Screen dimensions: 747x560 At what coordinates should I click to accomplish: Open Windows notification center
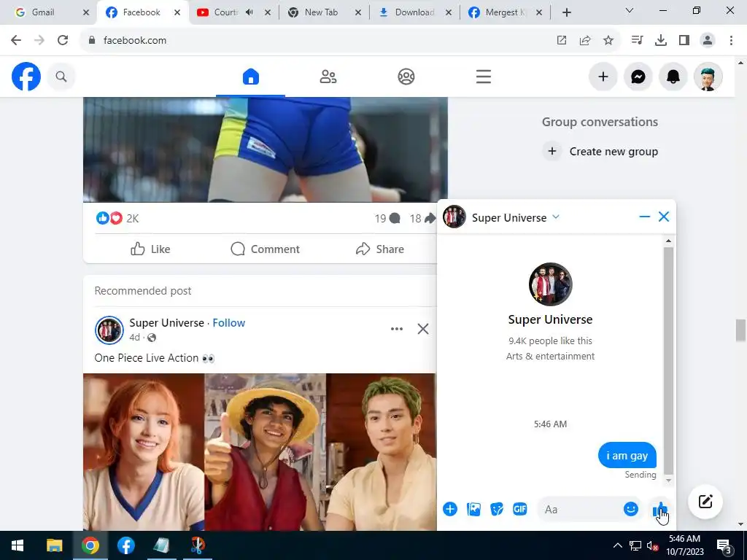724,545
